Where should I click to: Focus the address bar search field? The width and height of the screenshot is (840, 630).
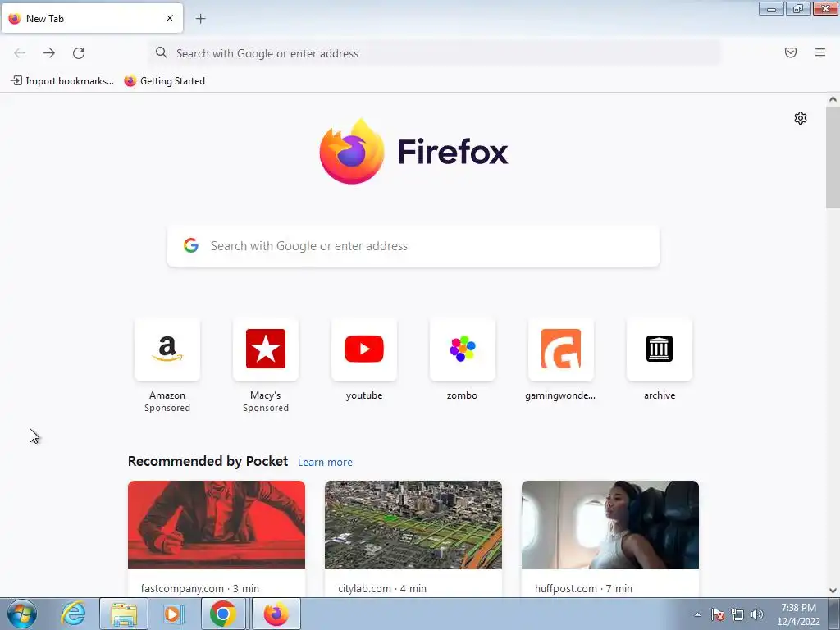click(435, 53)
